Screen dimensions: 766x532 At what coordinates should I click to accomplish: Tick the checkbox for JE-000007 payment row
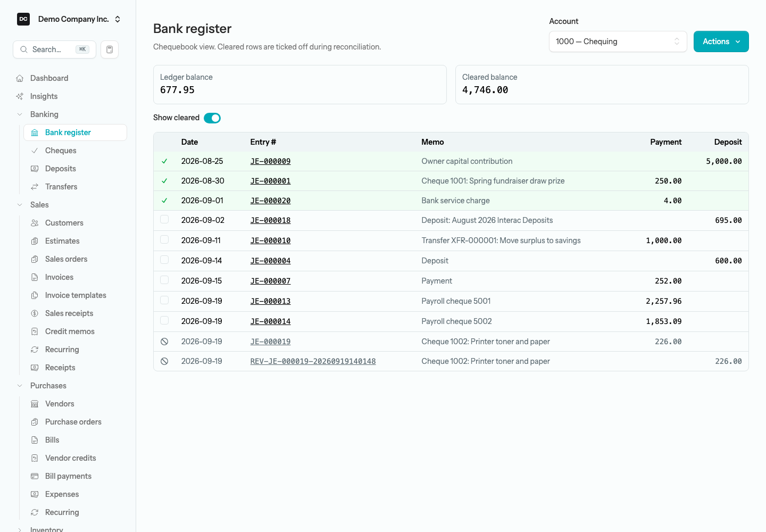pyautogui.click(x=164, y=280)
